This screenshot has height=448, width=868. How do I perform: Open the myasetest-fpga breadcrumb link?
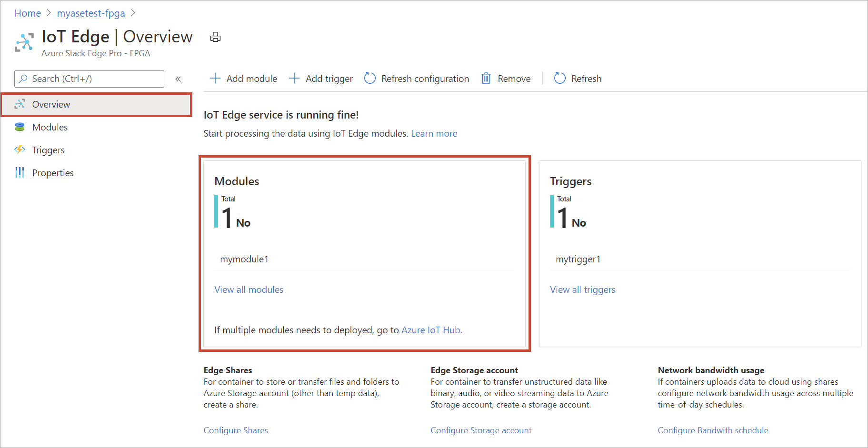tap(91, 13)
